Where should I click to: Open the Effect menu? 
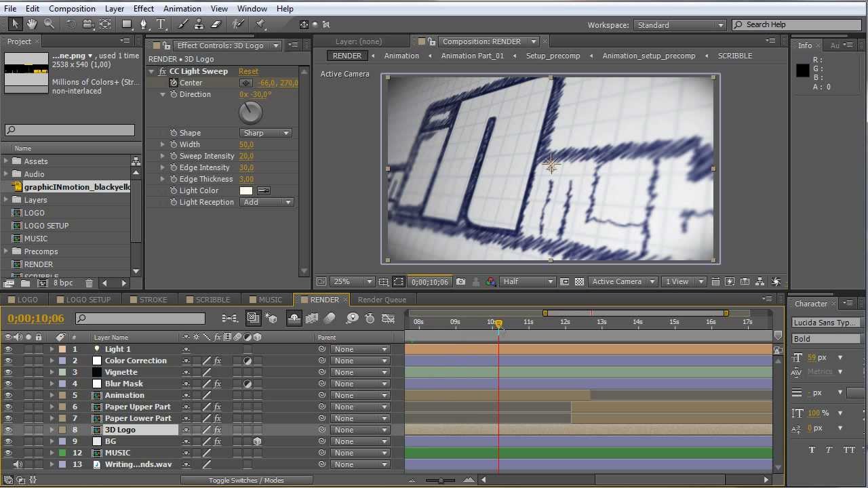(x=143, y=8)
